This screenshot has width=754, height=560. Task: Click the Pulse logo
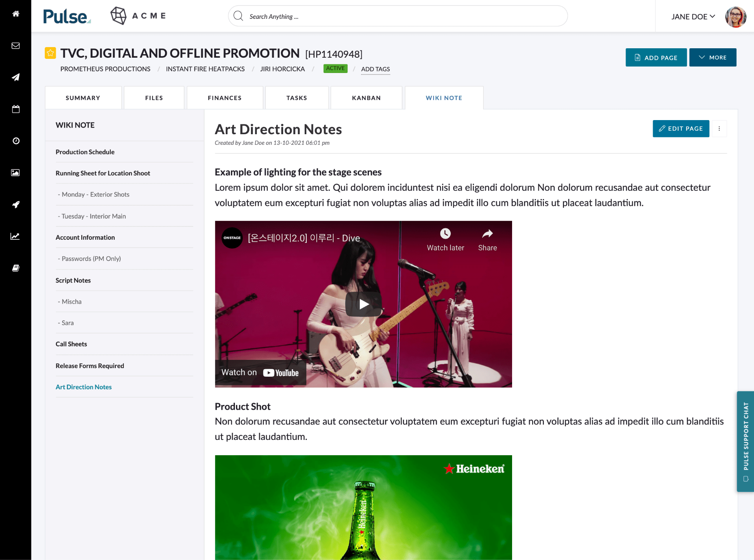click(67, 16)
